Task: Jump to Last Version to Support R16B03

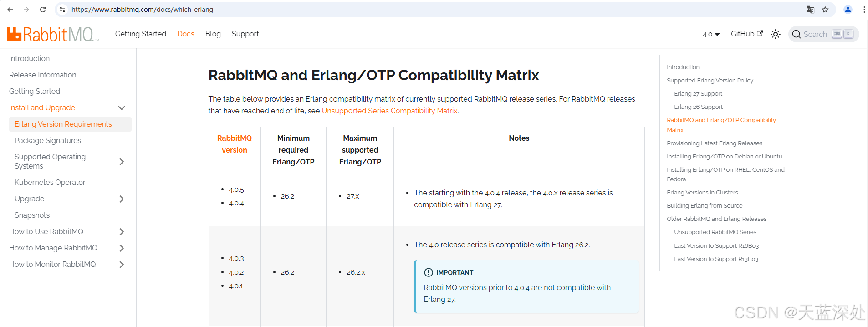Action: click(716, 245)
